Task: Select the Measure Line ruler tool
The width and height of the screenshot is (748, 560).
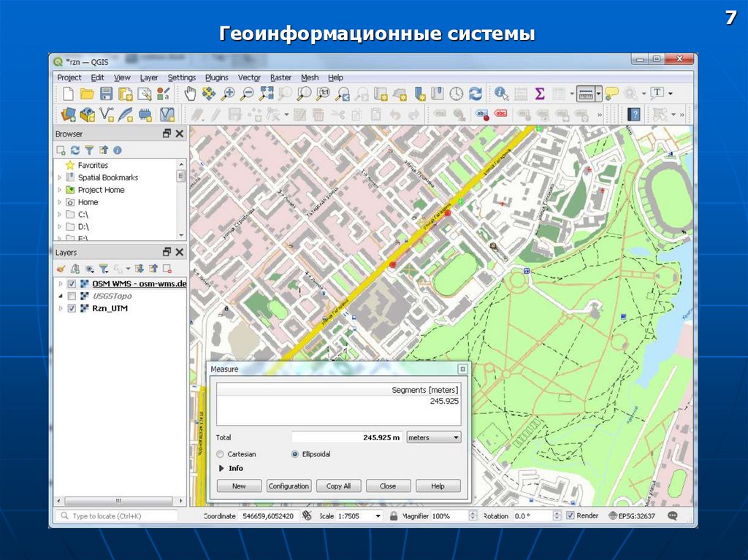Action: (x=584, y=93)
